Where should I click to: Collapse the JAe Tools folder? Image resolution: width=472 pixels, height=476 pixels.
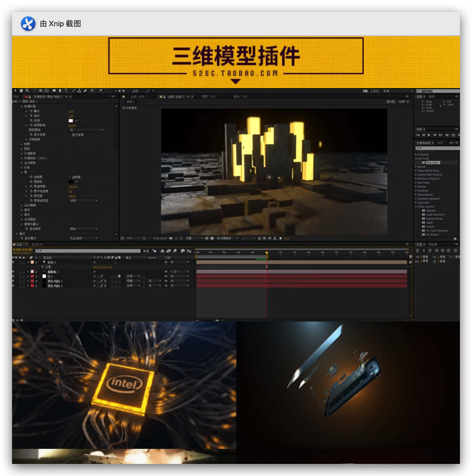[x=416, y=158]
